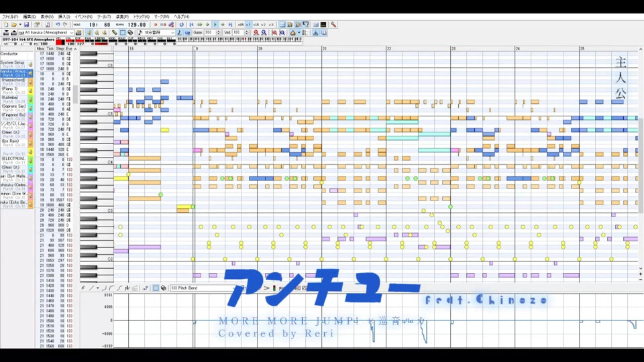The image size is (644, 362).
Task: Open the トラック(K) menu
Action: [x=141, y=17]
